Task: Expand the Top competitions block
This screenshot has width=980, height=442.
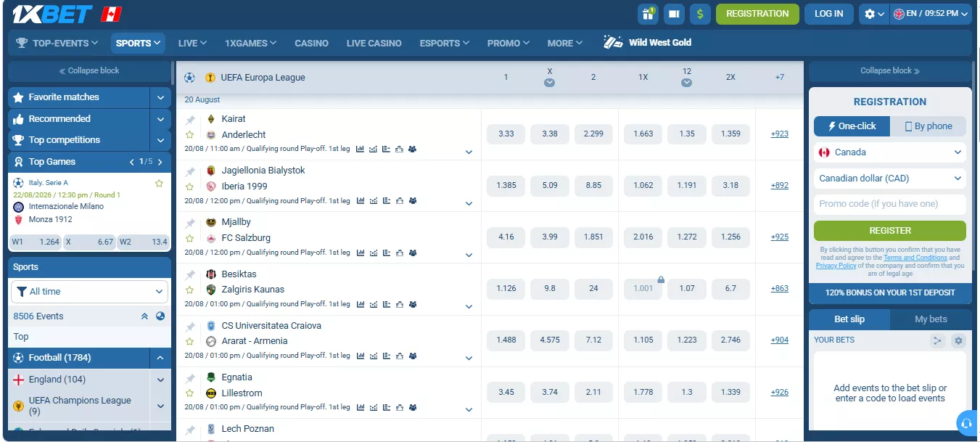Action: [x=160, y=140]
